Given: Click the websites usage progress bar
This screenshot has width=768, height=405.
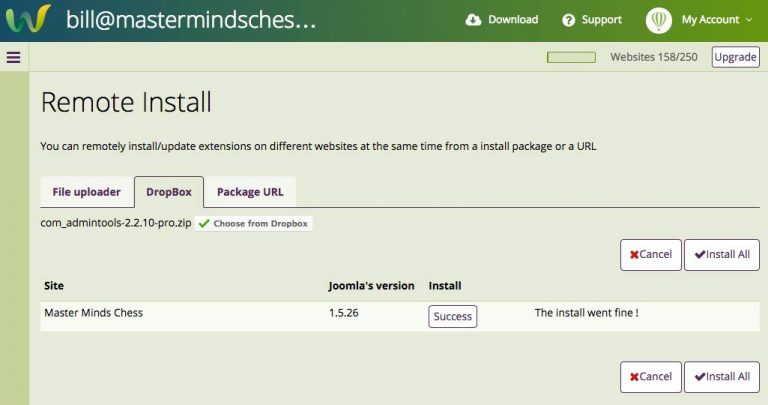Looking at the screenshot, I should [x=571, y=57].
